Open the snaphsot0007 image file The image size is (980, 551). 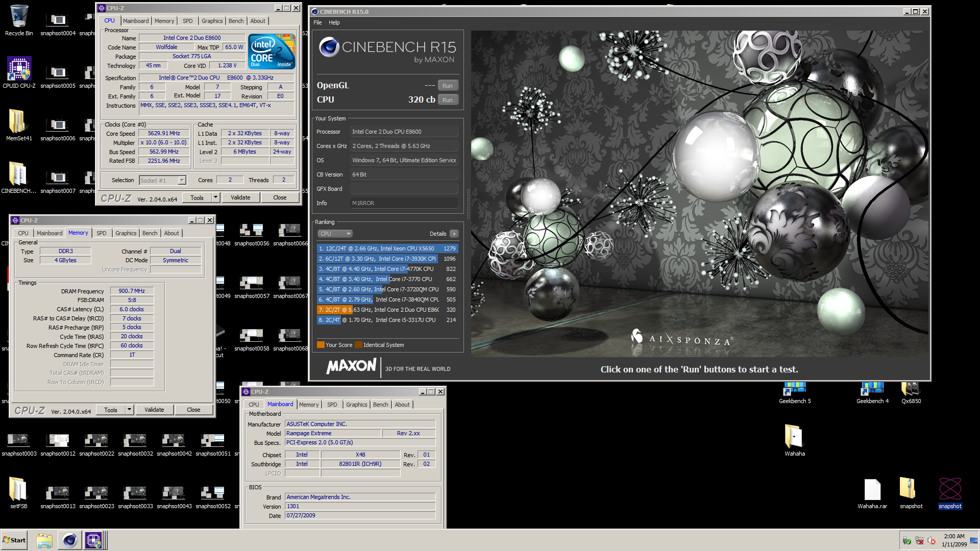58,182
